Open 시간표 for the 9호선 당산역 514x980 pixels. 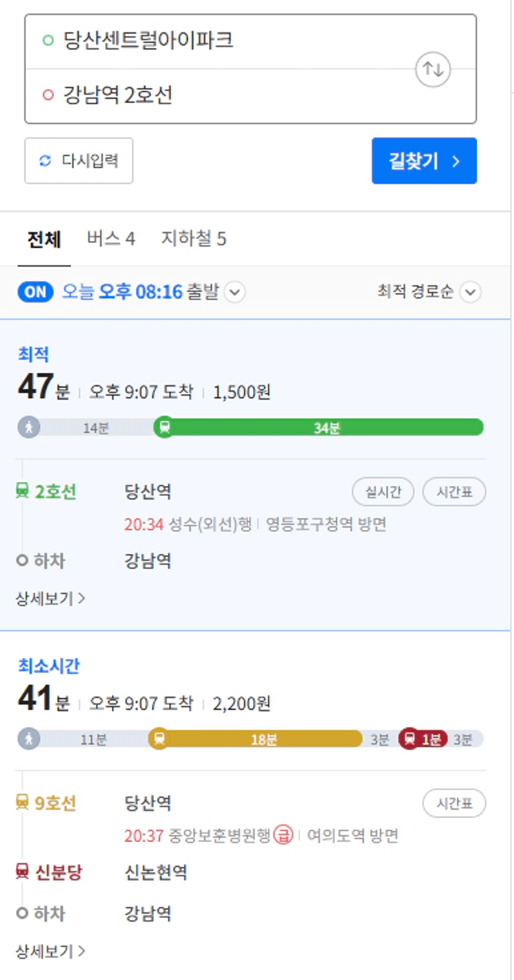coord(454,804)
